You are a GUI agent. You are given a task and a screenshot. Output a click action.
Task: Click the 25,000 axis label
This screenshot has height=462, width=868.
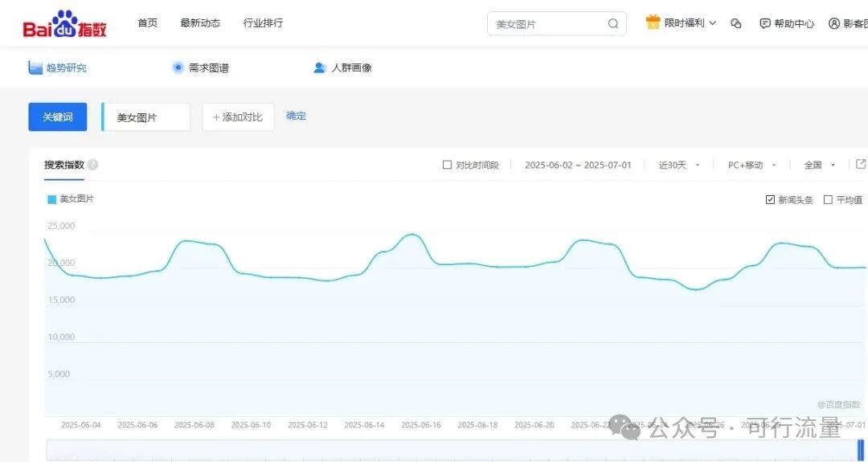(61, 226)
